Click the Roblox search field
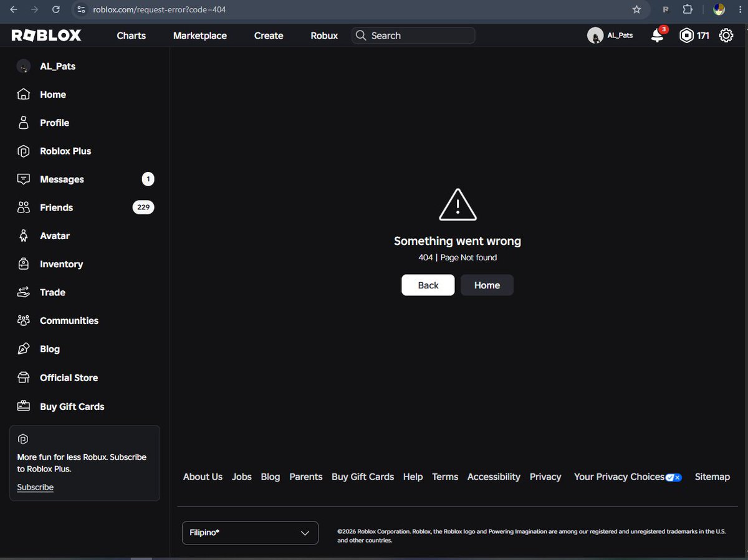The width and height of the screenshot is (748, 560). pyautogui.click(x=413, y=36)
